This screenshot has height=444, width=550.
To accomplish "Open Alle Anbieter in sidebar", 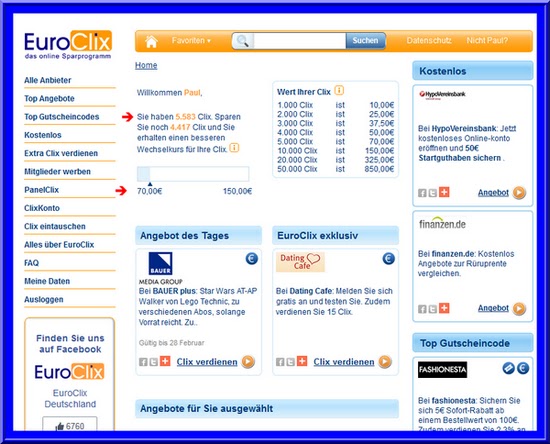I will pyautogui.click(x=48, y=80).
